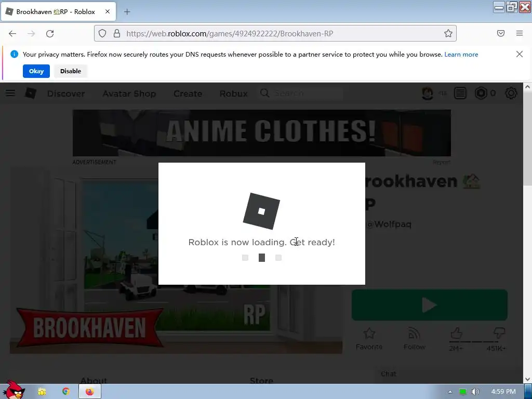Add Brookhaven to Favorites

coord(369,339)
